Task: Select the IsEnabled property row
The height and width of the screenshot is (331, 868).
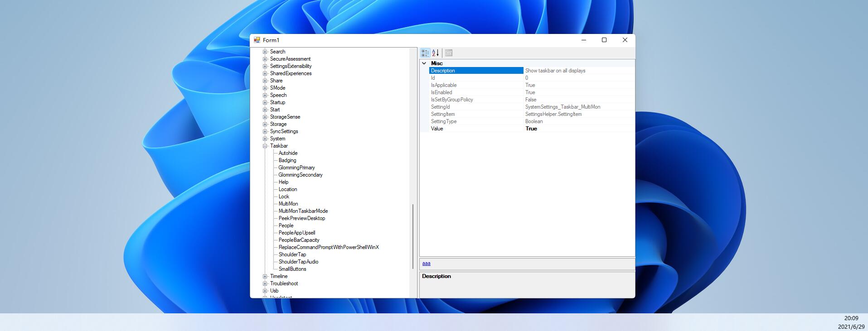Action: (476, 92)
